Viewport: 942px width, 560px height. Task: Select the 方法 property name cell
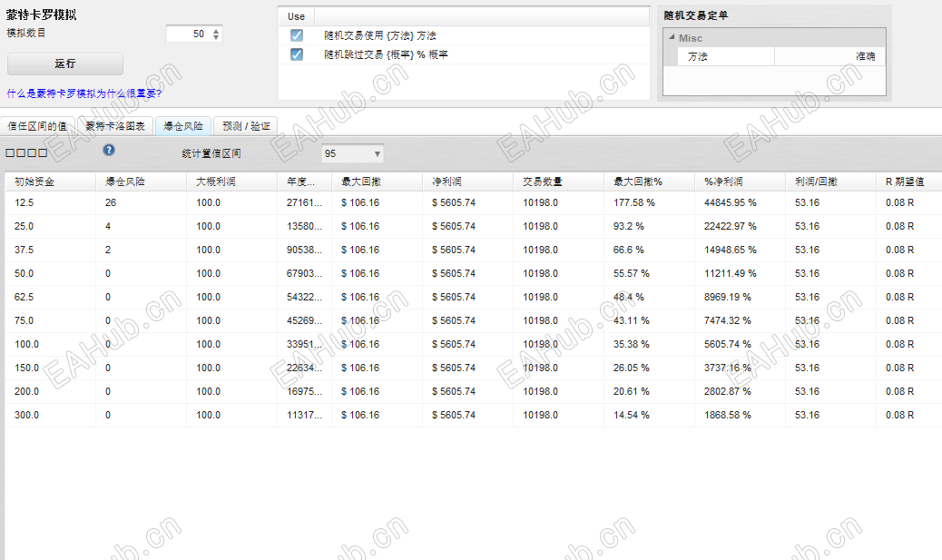(726, 56)
